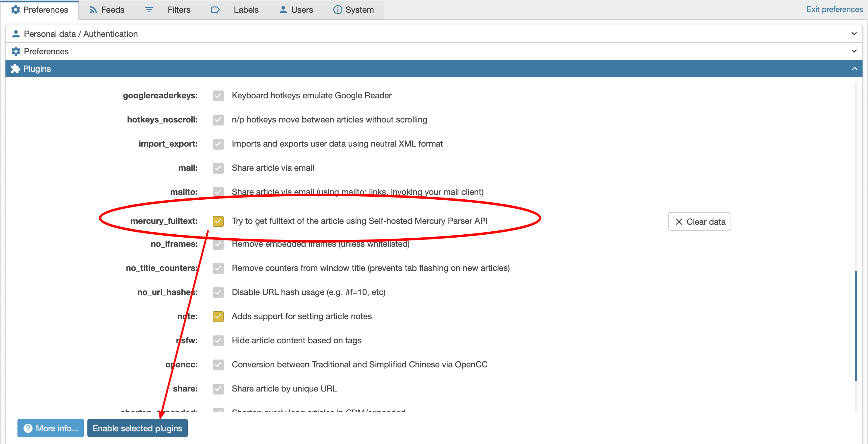Click the label tag icon beside Labels
The width and height of the screenshot is (868, 444).
click(215, 10)
